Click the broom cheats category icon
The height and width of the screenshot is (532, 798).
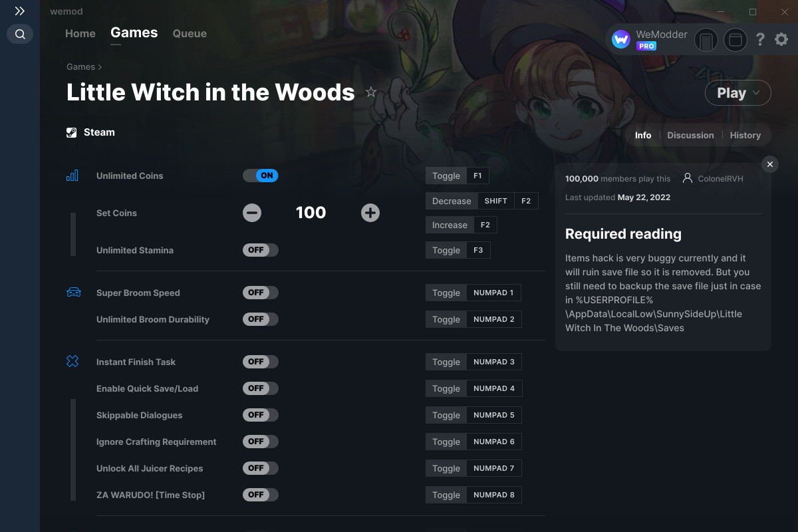[x=72, y=293]
